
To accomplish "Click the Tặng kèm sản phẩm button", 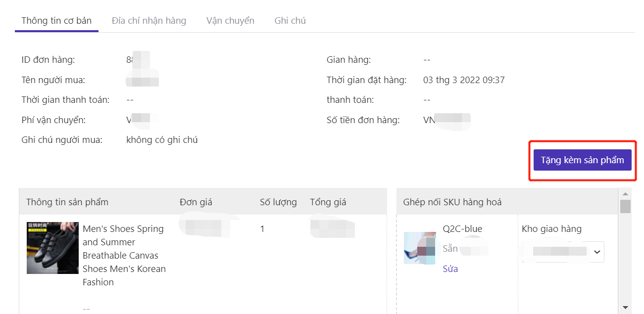I will point(582,160).
